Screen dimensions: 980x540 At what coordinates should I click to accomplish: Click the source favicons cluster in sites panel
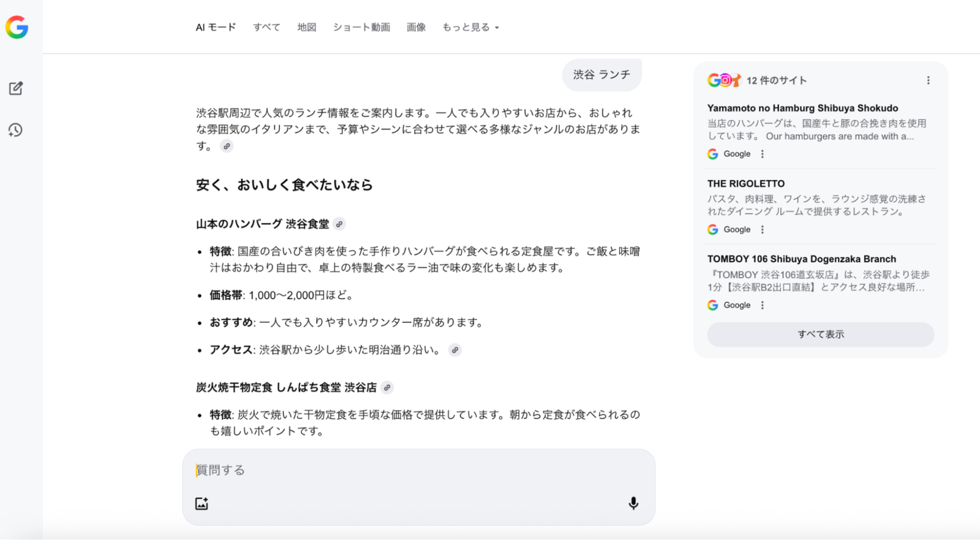724,80
